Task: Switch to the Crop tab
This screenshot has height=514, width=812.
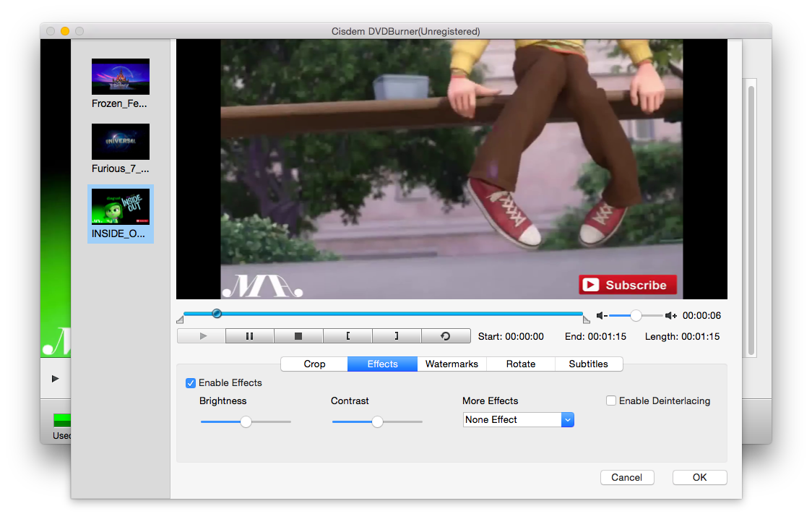Action: point(314,364)
